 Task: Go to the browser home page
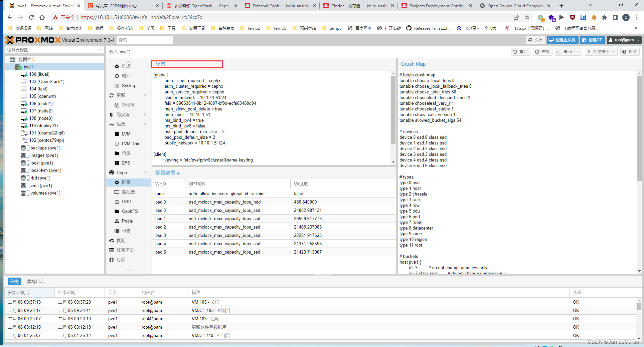(42, 17)
